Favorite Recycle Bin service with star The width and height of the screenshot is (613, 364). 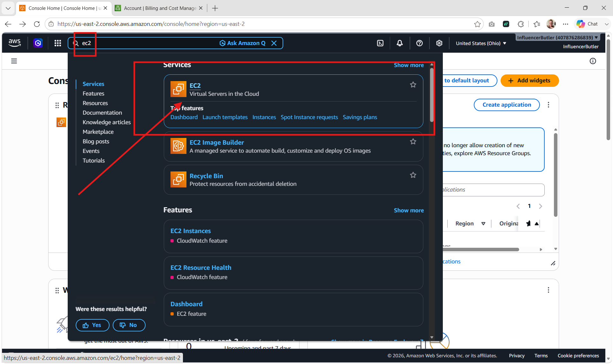[413, 175]
